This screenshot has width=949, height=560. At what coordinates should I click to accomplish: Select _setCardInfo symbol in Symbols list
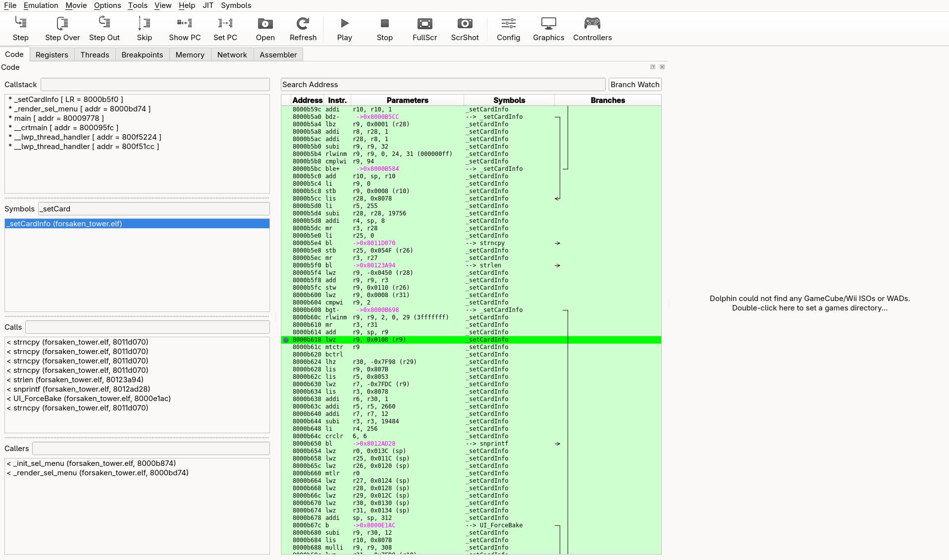click(137, 224)
